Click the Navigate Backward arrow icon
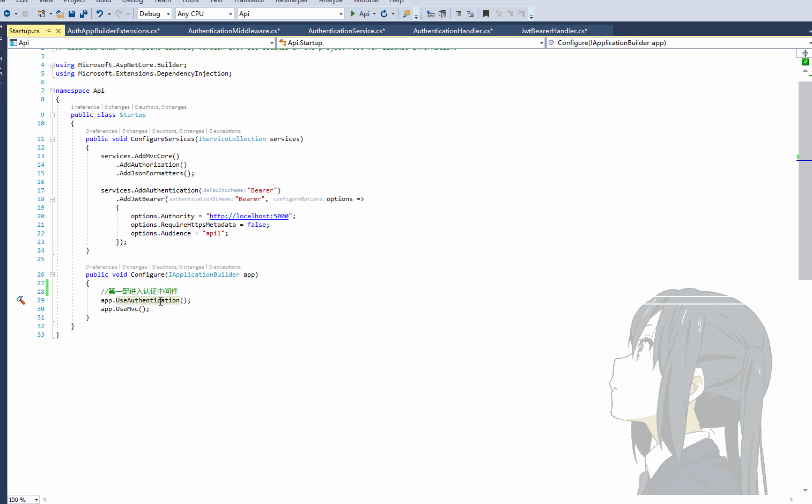The width and height of the screenshot is (812, 504). 7,14
